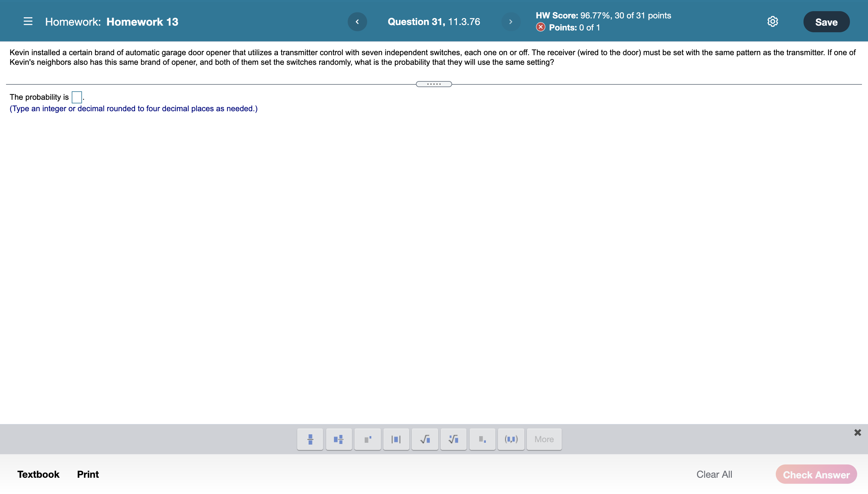Open the hamburger navigation menu

[x=28, y=21]
